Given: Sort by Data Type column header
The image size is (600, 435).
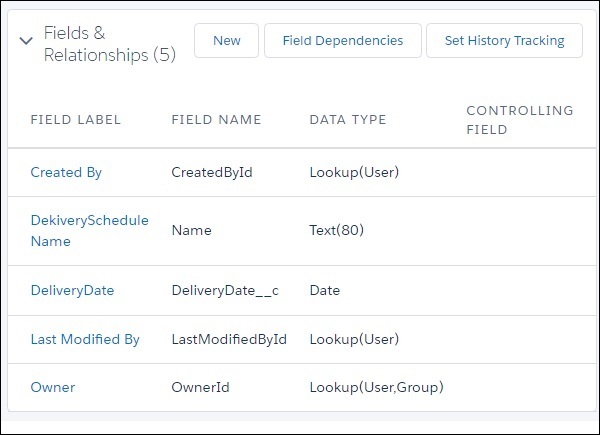Looking at the screenshot, I should point(348,120).
